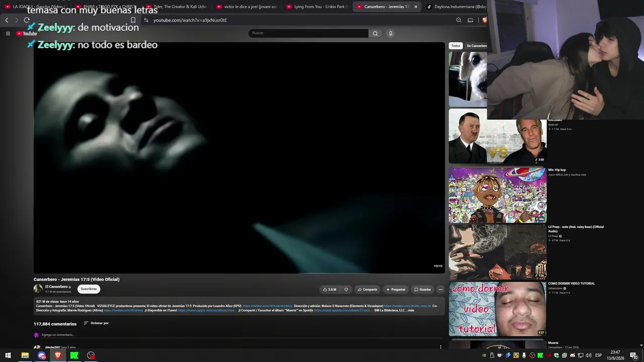Go to YouTube home via logo
Screen dimensions: 644x362
27,34
